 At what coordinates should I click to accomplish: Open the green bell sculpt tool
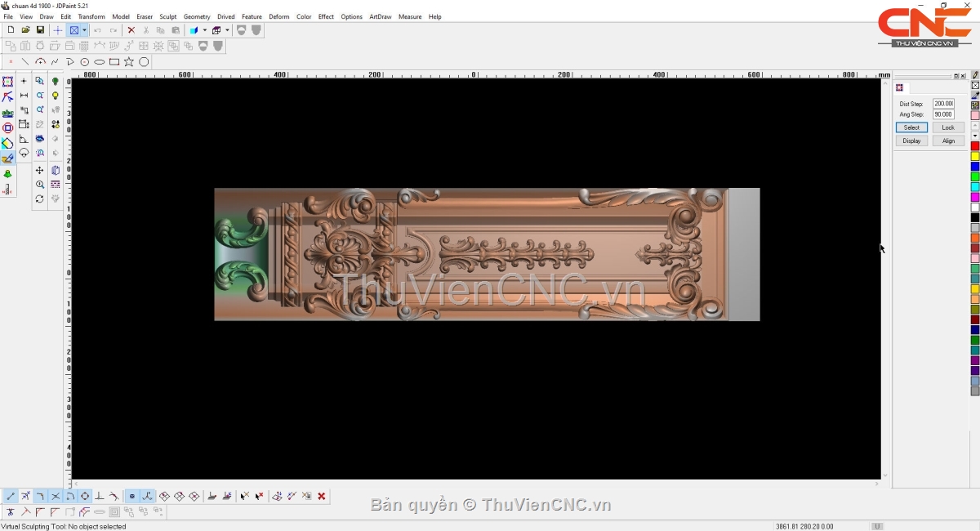(x=7, y=174)
